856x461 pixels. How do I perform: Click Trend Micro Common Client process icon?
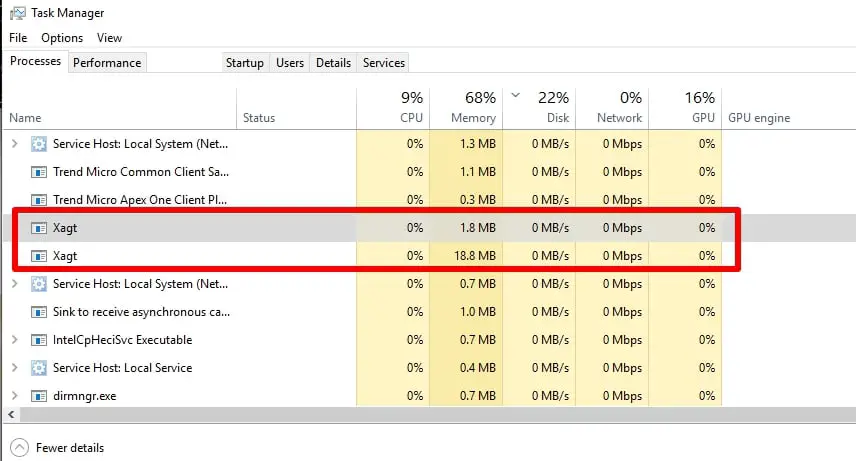click(x=39, y=172)
